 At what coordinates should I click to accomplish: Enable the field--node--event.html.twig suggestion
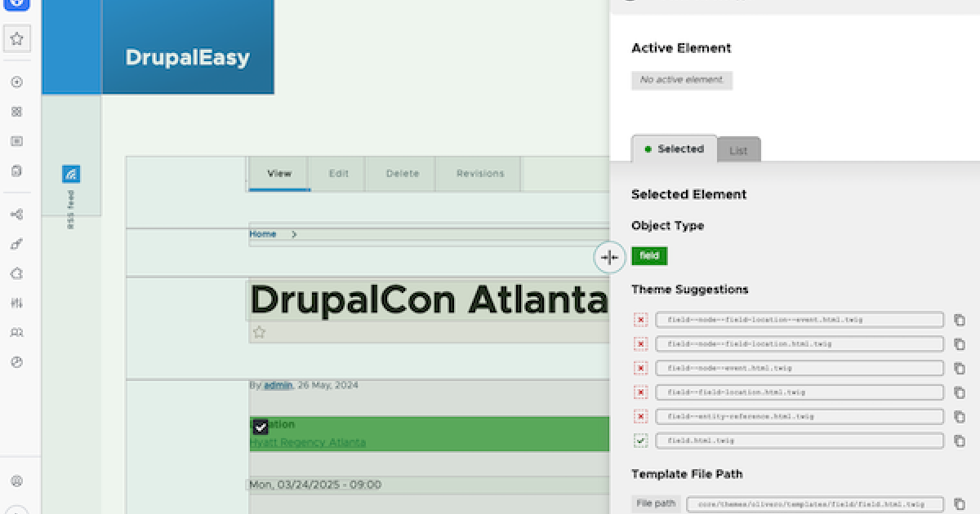641,368
